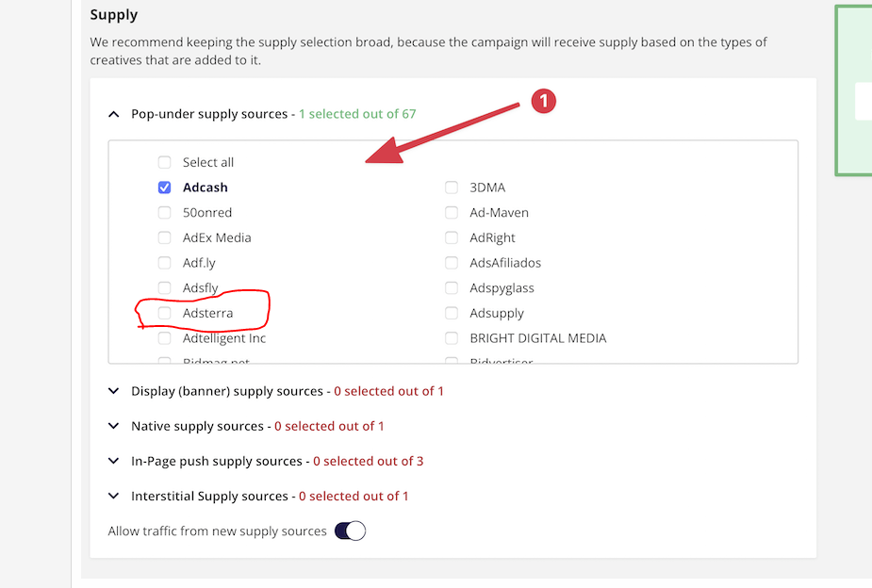Tick the AdEx Media checkbox

click(x=164, y=237)
